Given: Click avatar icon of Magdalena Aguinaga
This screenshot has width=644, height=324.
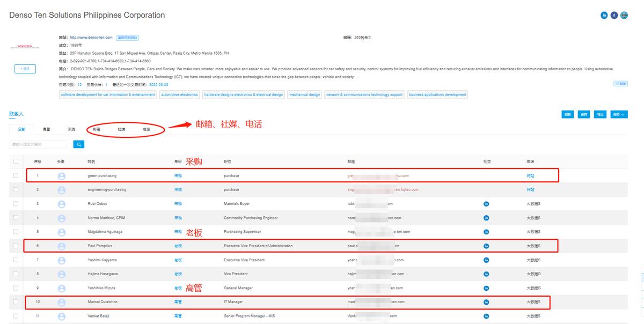Looking at the screenshot, I should click(62, 232).
